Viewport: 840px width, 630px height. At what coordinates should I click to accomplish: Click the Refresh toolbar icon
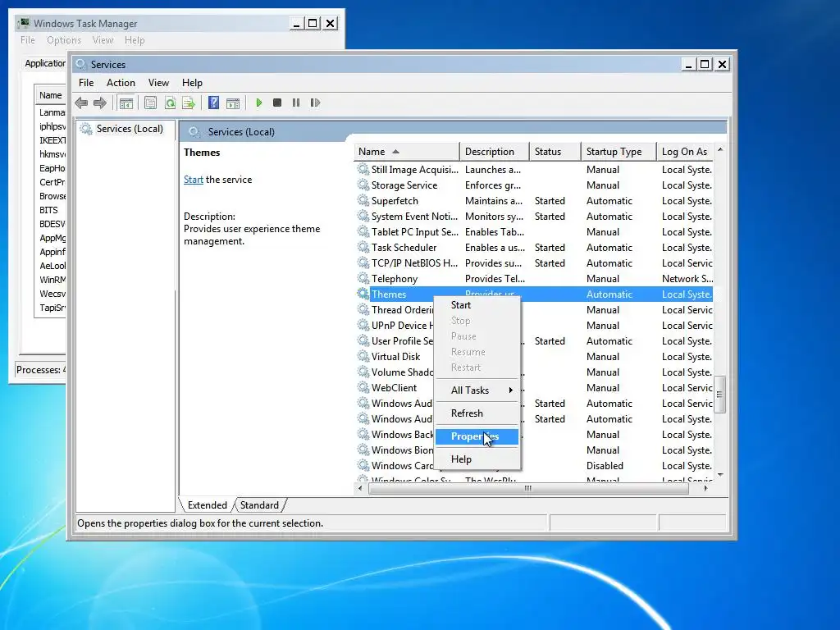coord(170,103)
